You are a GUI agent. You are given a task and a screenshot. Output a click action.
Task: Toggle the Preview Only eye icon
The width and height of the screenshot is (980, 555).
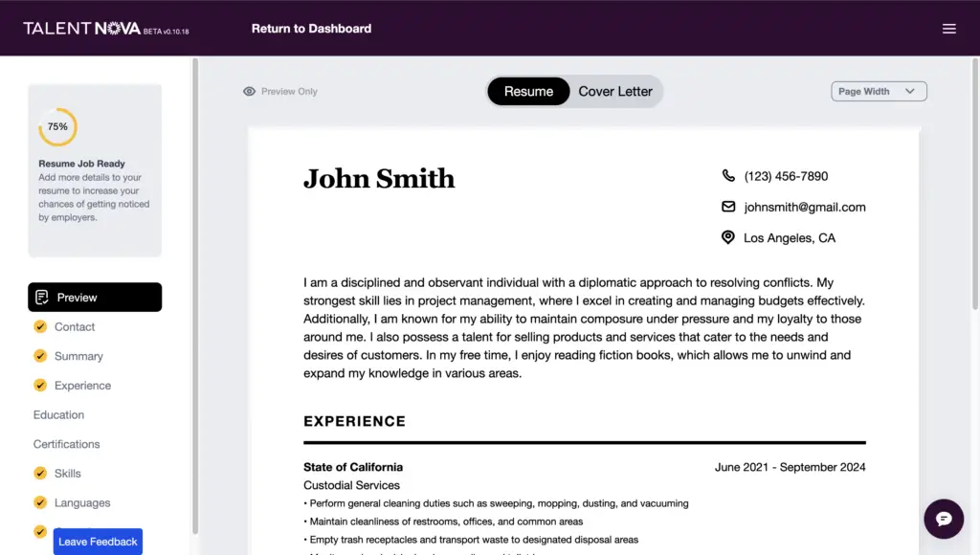tap(249, 91)
